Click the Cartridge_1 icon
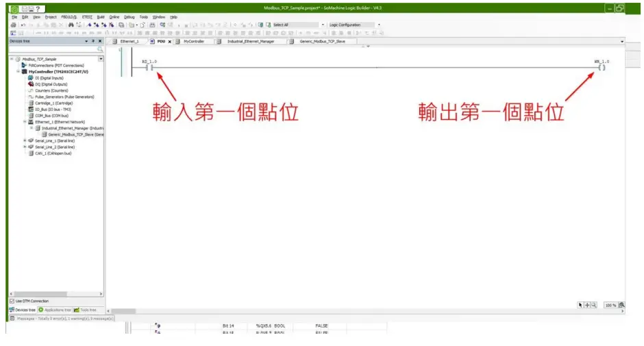The width and height of the screenshot is (644, 346). (x=31, y=103)
